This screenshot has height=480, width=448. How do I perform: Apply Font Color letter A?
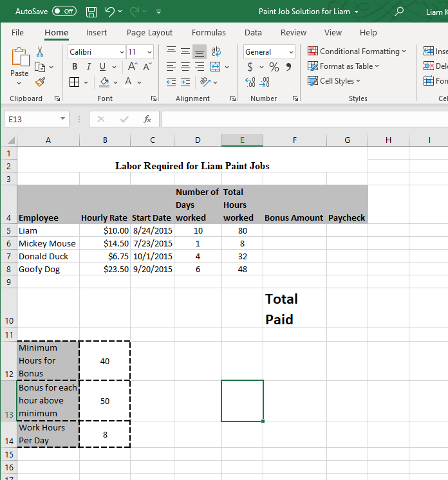coord(128,82)
